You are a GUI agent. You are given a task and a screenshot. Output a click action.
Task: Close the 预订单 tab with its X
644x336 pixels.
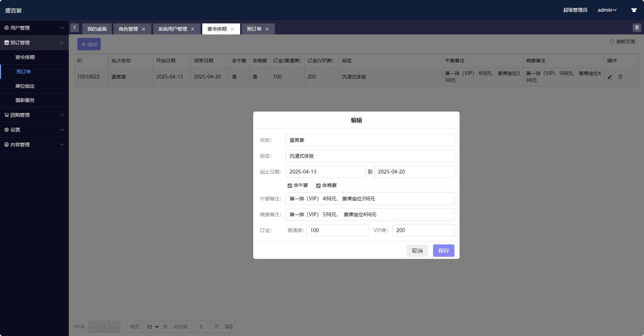[x=267, y=29]
